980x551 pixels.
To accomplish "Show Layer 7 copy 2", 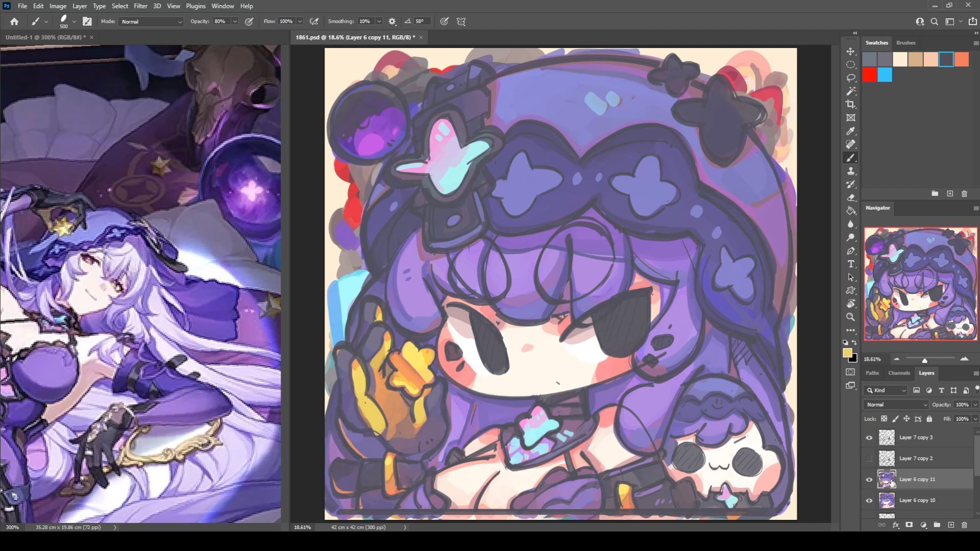I will click(869, 459).
